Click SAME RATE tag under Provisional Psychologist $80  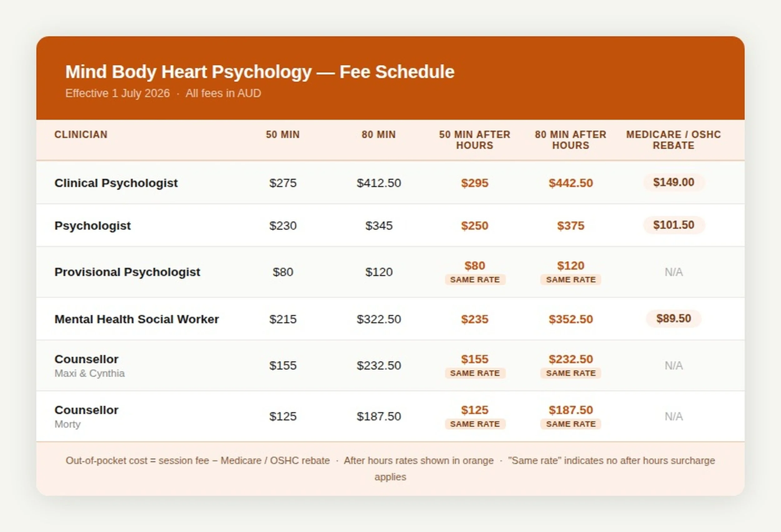[475, 279]
